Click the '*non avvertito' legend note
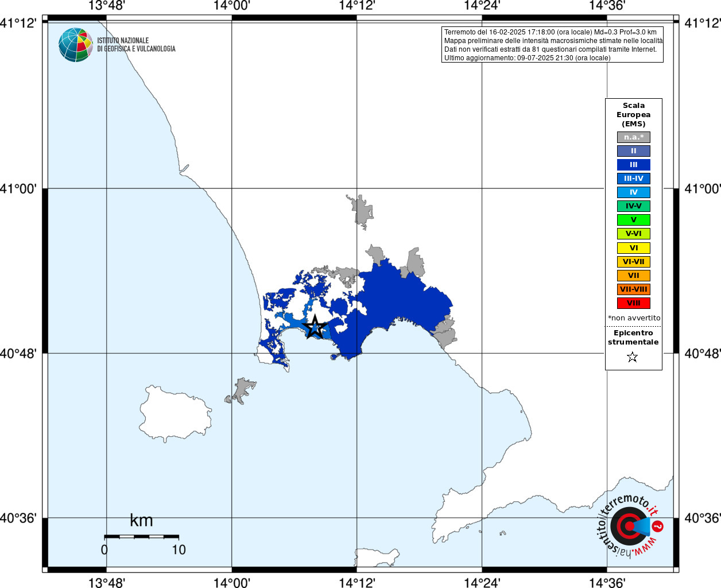The height and width of the screenshot is (588, 721). pos(634,318)
